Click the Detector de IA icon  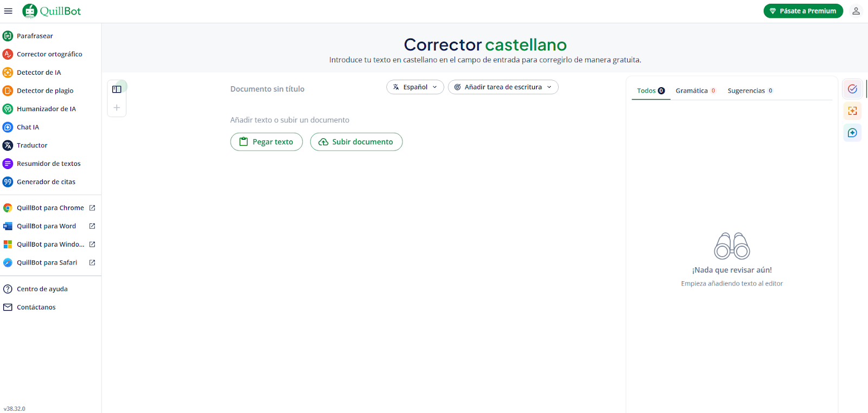click(8, 72)
